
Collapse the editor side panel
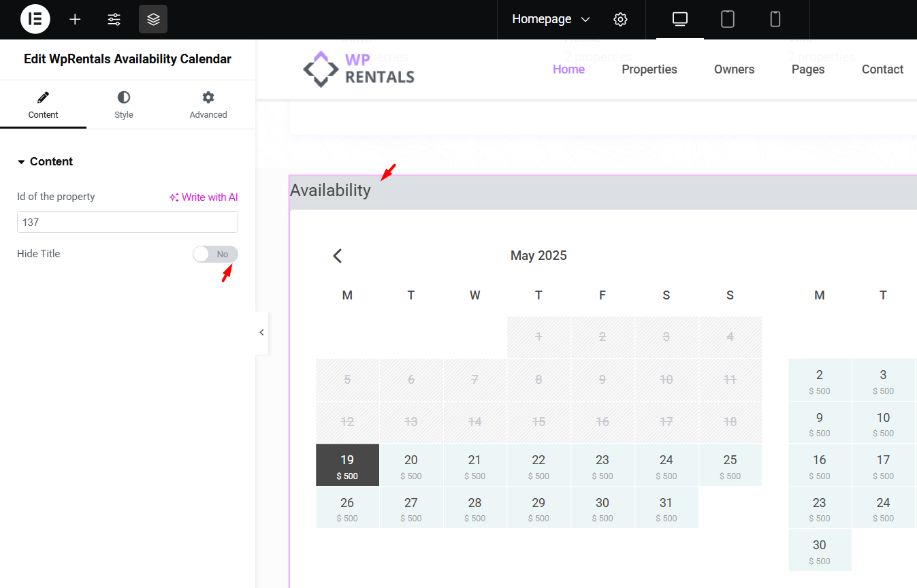click(x=261, y=333)
